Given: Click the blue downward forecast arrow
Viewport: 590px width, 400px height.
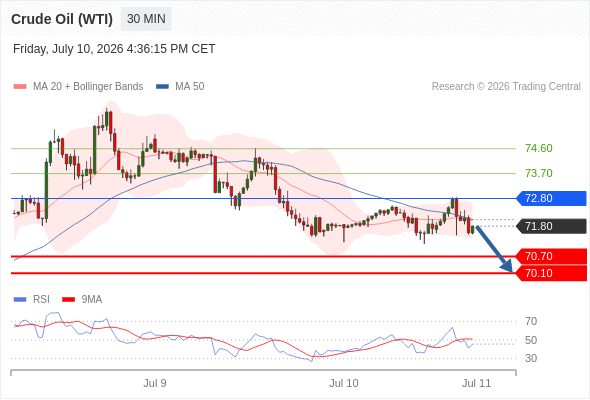Looking at the screenshot, I should [494, 249].
